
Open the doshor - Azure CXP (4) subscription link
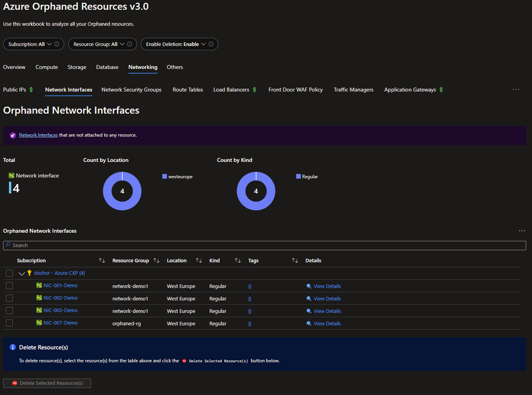59,273
